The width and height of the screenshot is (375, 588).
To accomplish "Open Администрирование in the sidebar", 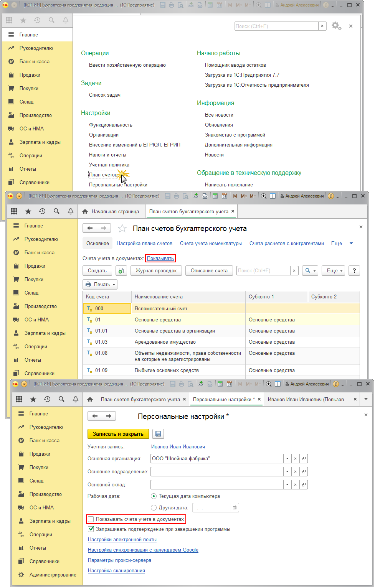I will pyautogui.click(x=53, y=575).
